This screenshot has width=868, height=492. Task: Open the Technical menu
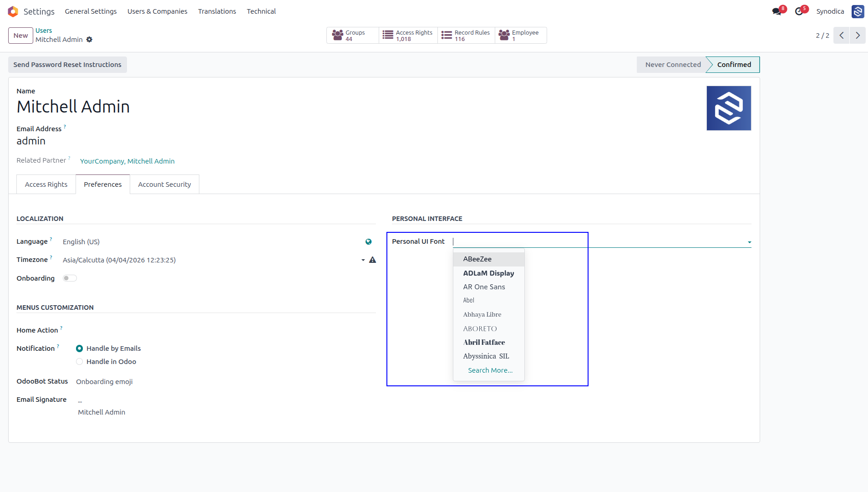tap(261, 11)
